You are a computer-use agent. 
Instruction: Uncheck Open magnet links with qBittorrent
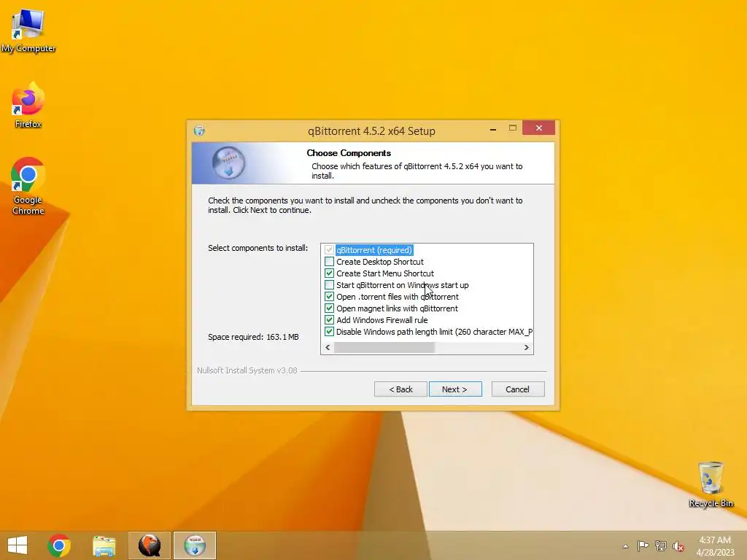329,308
